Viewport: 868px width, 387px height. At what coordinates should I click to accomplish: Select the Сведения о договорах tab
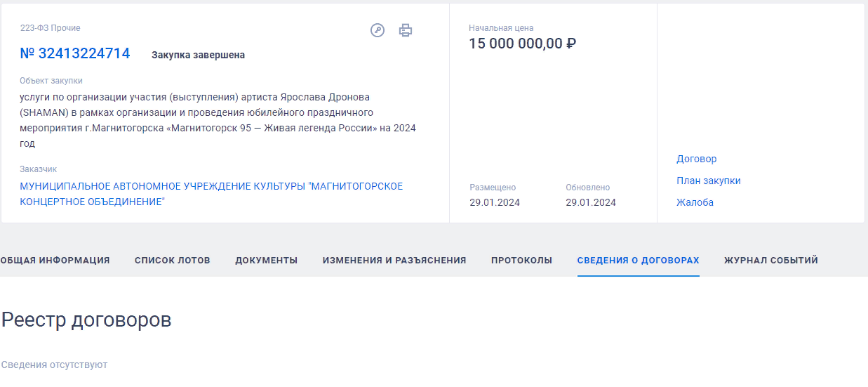click(638, 260)
